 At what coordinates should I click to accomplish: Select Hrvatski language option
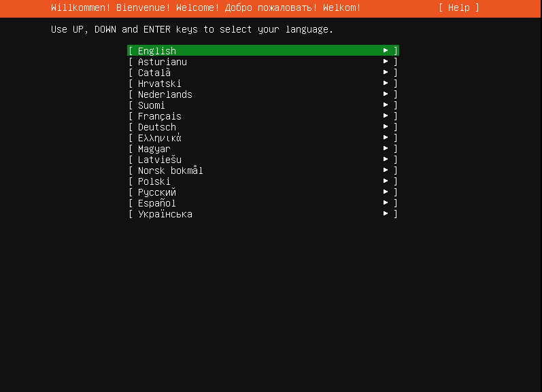tap(263, 84)
